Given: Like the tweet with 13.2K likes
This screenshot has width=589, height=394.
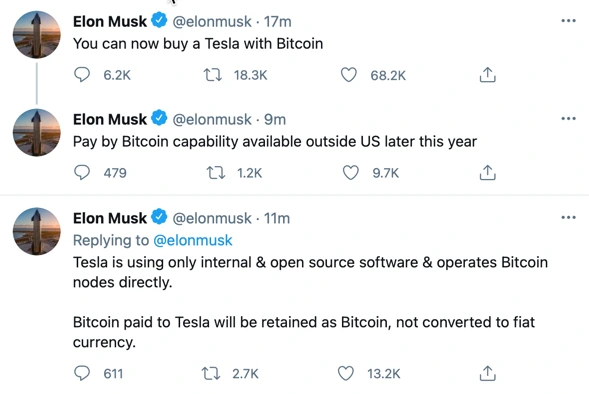Looking at the screenshot, I should (x=346, y=373).
